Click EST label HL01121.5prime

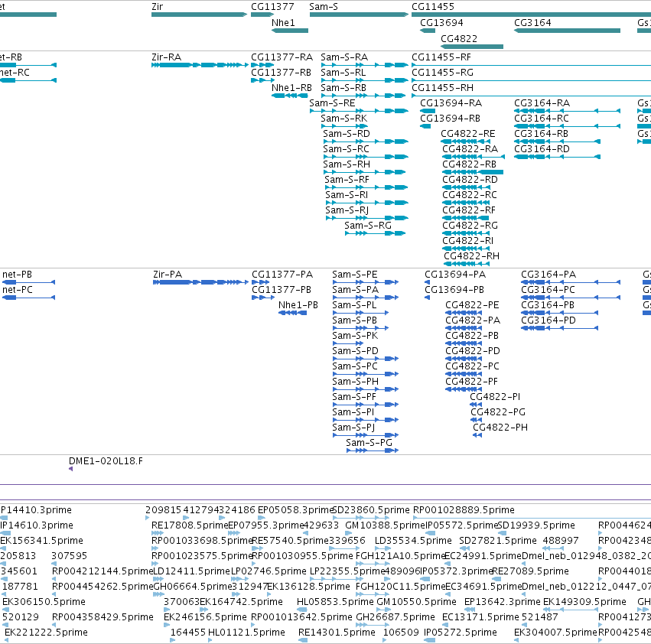(246, 633)
